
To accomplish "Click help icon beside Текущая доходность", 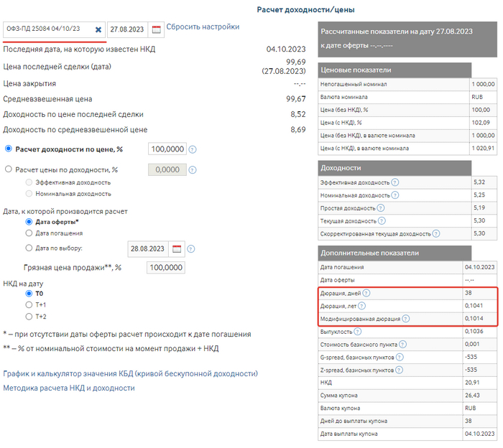I will tap(381, 221).
